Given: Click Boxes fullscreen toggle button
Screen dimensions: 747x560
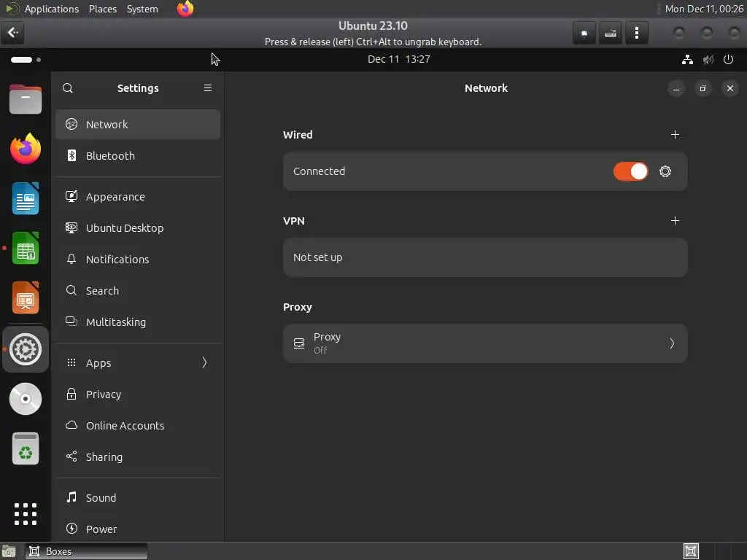Looking at the screenshot, I should [584, 33].
